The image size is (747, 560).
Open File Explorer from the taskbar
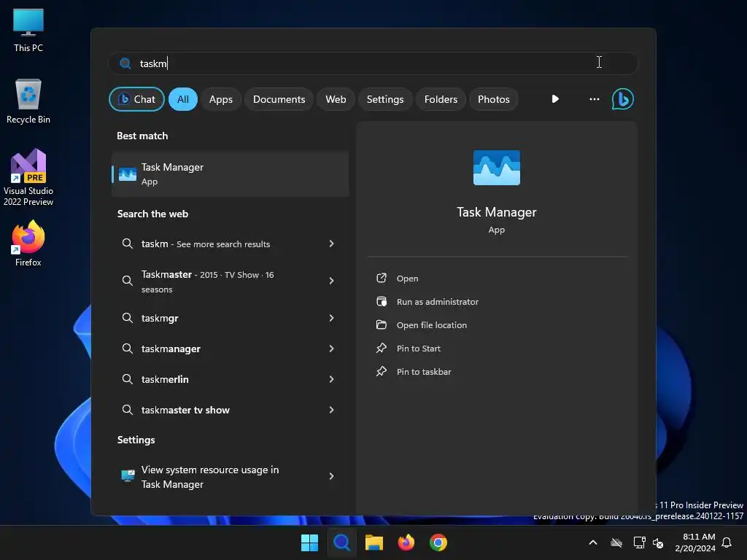coord(374,542)
